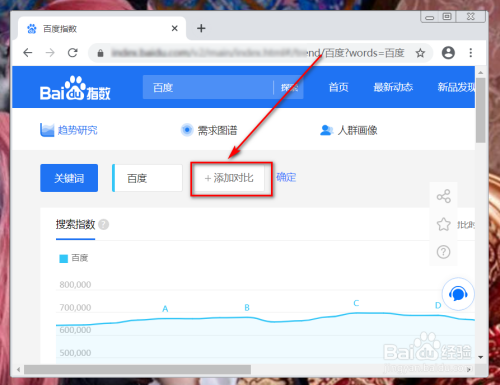This screenshot has height=385, width=500.
Task: Go to 首页 in the navigation
Action: [x=338, y=87]
